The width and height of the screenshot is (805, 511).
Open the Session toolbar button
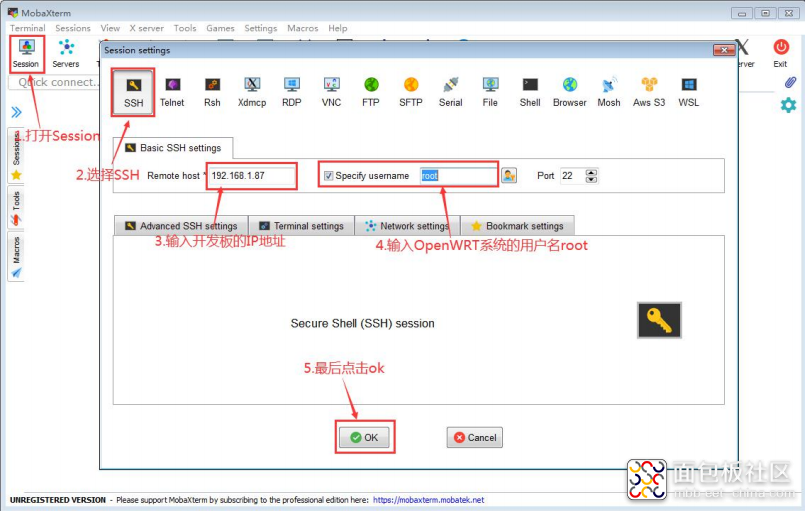point(26,53)
